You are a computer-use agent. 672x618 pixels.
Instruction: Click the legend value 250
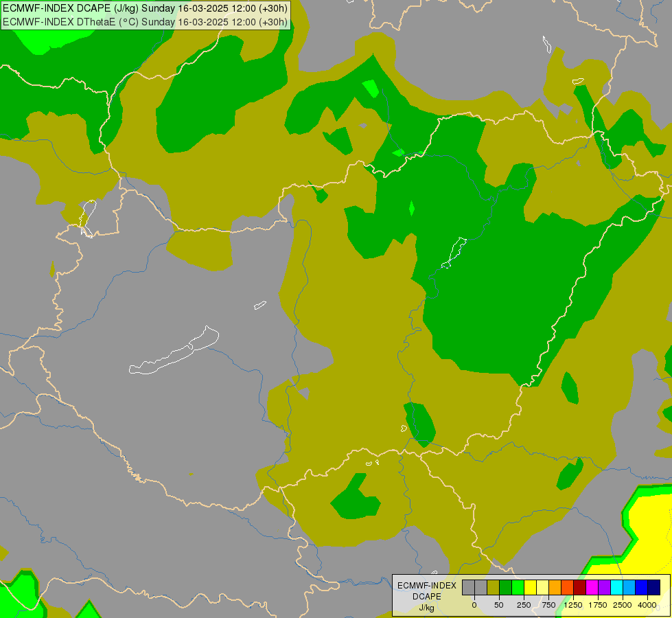[524, 605]
